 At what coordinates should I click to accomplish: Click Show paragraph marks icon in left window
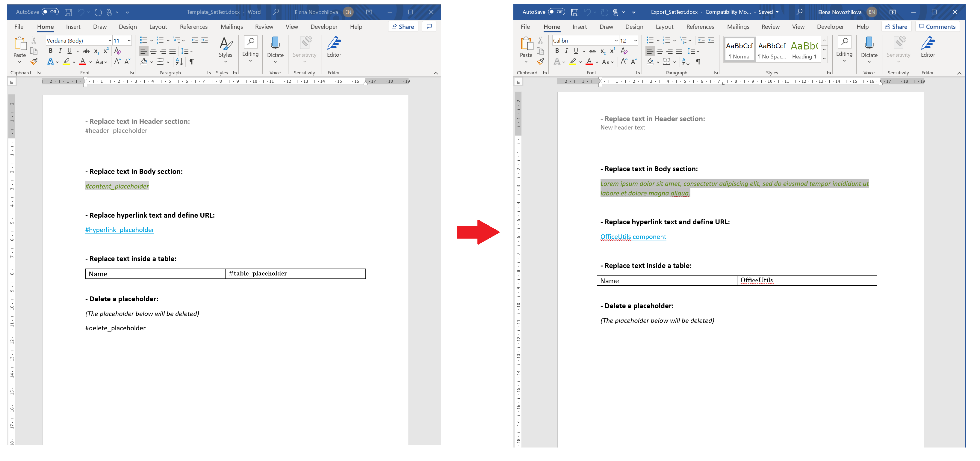tap(192, 62)
